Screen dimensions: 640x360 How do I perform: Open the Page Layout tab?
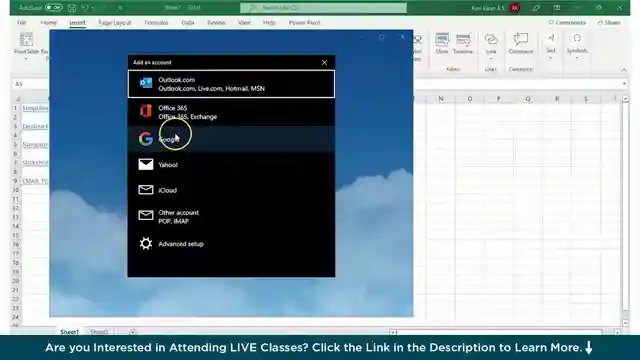pos(115,23)
